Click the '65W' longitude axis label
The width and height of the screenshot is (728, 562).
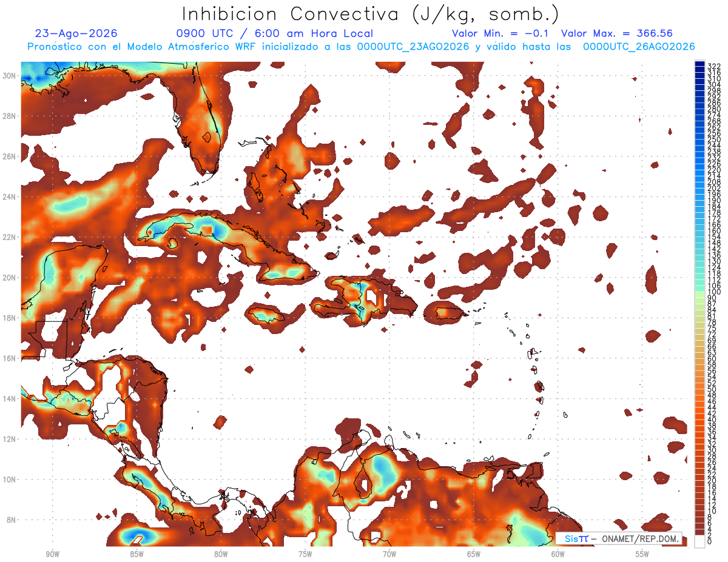click(x=474, y=554)
